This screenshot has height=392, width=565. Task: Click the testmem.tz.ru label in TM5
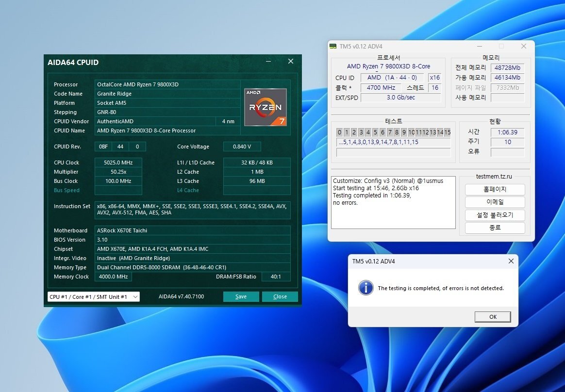494,177
